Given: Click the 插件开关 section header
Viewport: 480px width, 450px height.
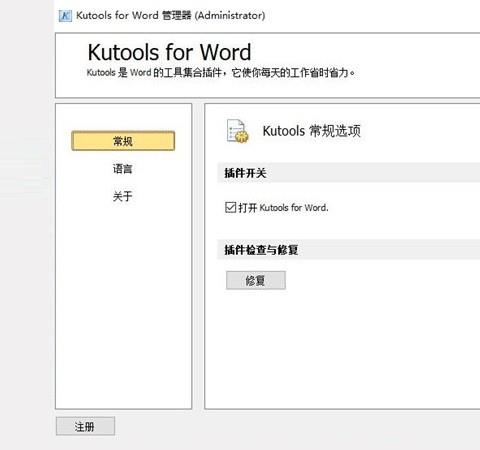Looking at the screenshot, I should coord(348,173).
